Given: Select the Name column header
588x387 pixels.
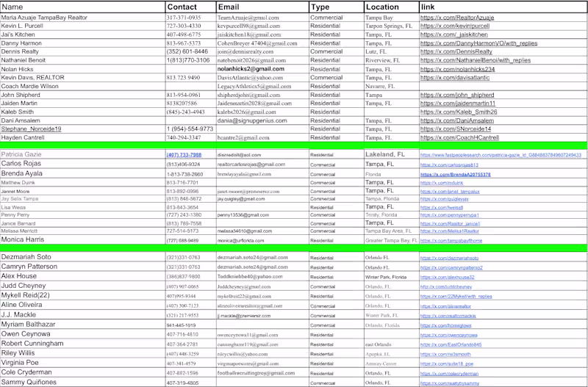Looking at the screenshot, I should pyautogui.click(x=82, y=7).
